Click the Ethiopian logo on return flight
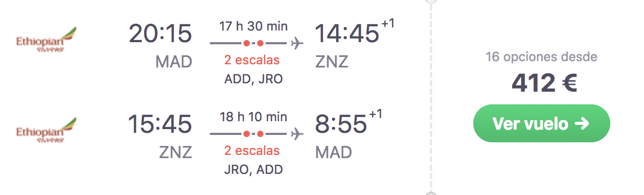644x195 pixels. pyautogui.click(x=46, y=130)
